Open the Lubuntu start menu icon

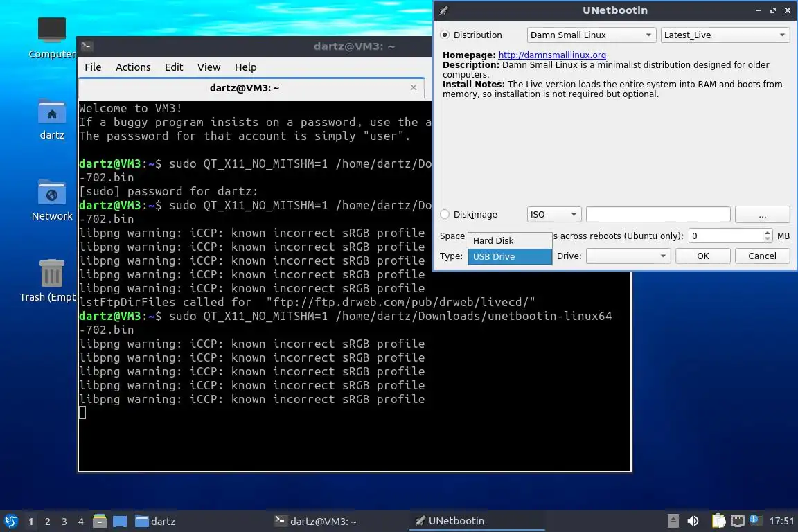point(10,521)
